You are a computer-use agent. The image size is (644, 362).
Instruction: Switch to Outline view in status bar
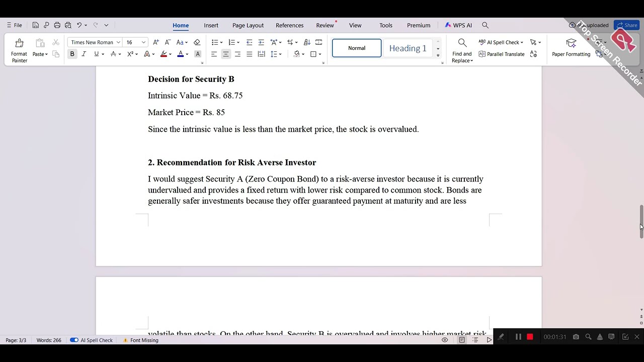475,340
